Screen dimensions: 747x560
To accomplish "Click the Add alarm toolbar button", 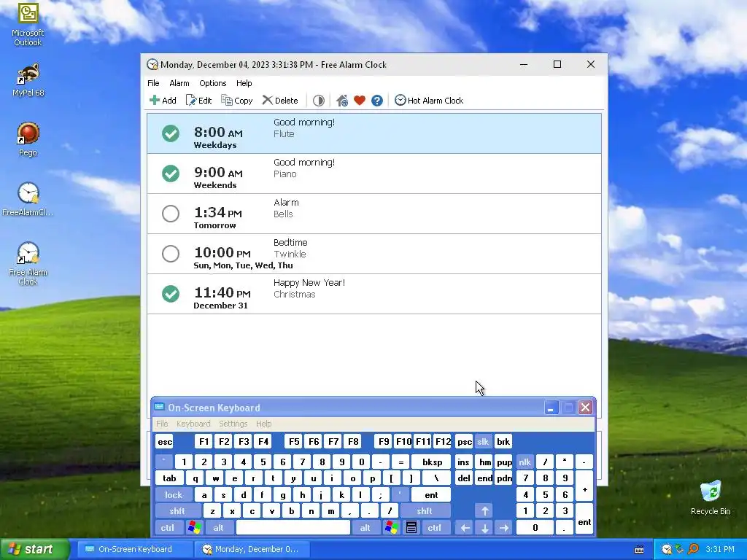I will (163, 101).
